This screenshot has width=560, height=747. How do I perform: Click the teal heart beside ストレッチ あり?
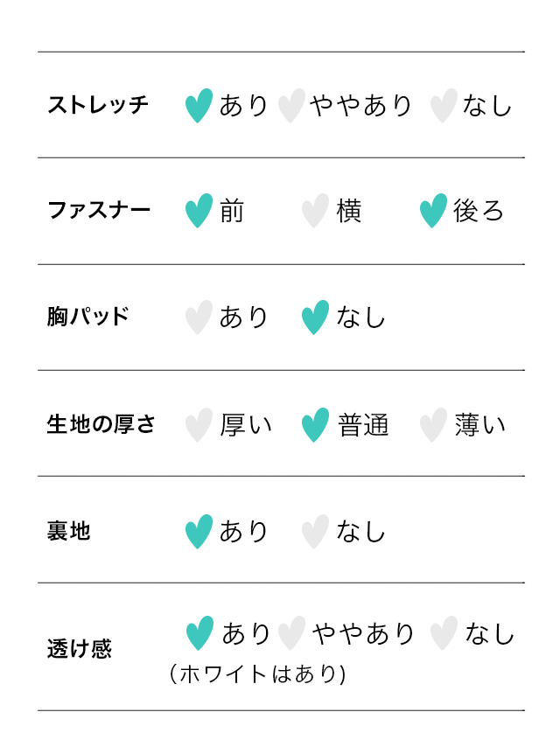point(199,106)
